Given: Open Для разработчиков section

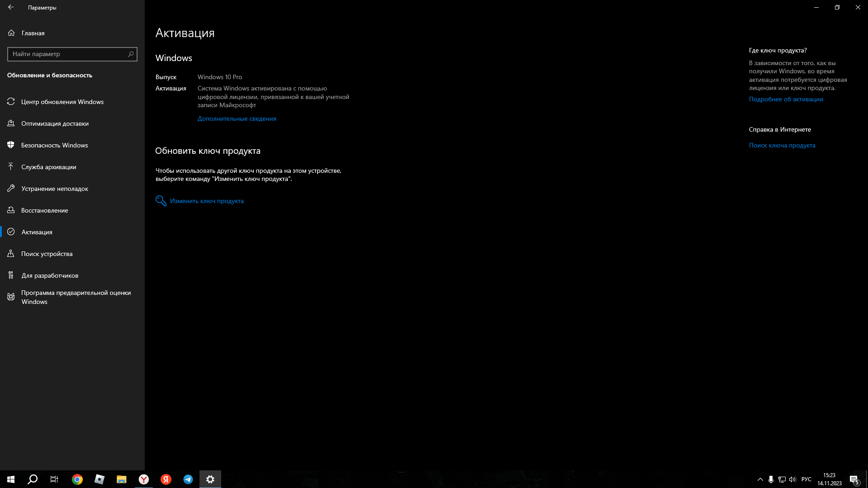Looking at the screenshot, I should coord(72,275).
